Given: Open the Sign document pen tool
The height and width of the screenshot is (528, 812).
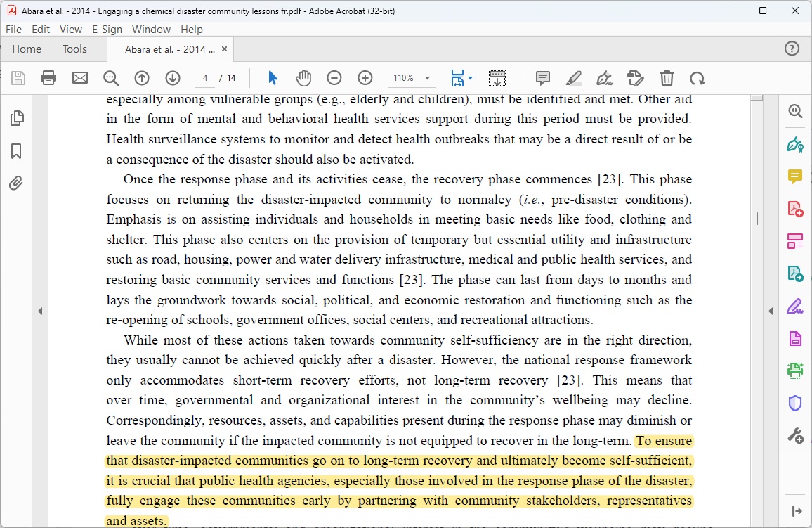Looking at the screenshot, I should click(x=604, y=78).
